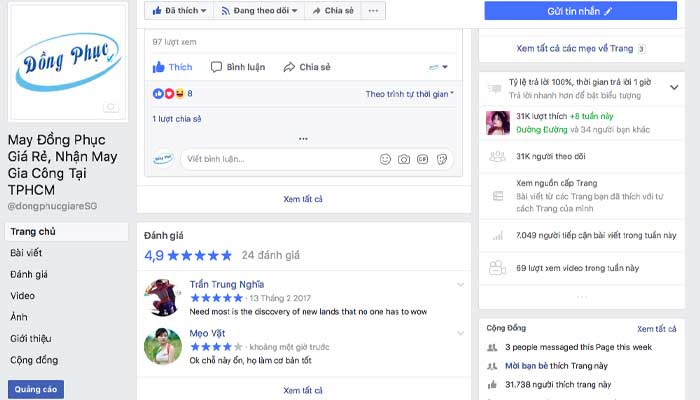Click Chia sẻ share action under post

pyautogui.click(x=307, y=67)
